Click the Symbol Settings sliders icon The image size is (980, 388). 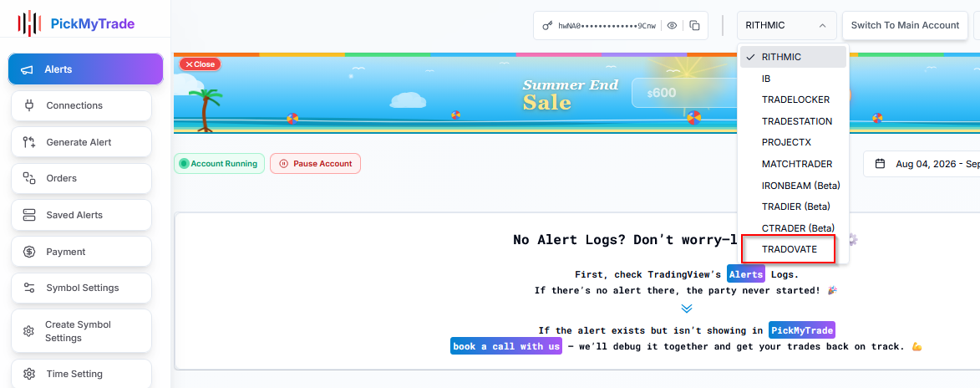(28, 288)
